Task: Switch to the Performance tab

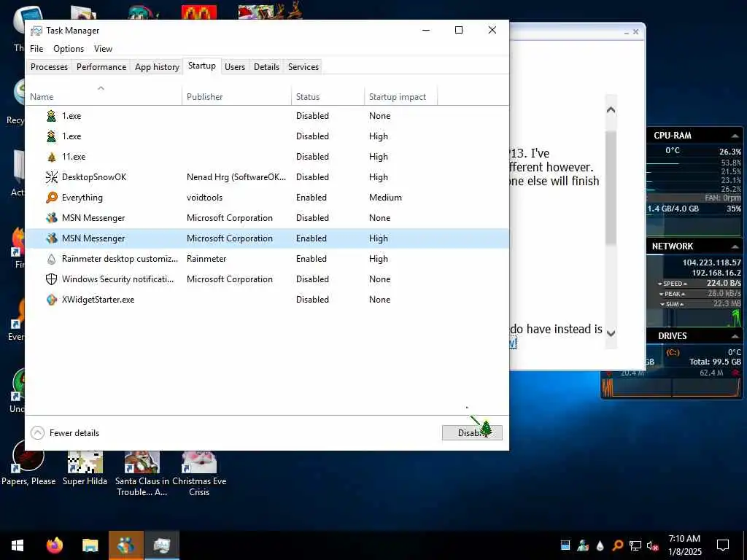Action: [101, 67]
